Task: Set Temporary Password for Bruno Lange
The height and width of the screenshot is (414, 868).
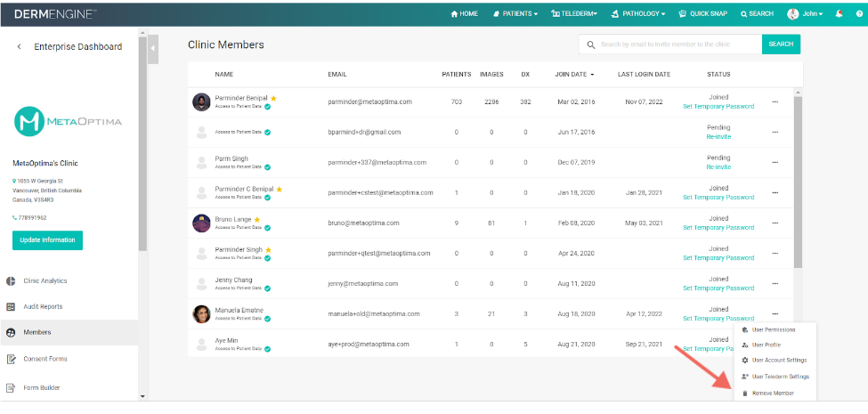Action: 718,228
